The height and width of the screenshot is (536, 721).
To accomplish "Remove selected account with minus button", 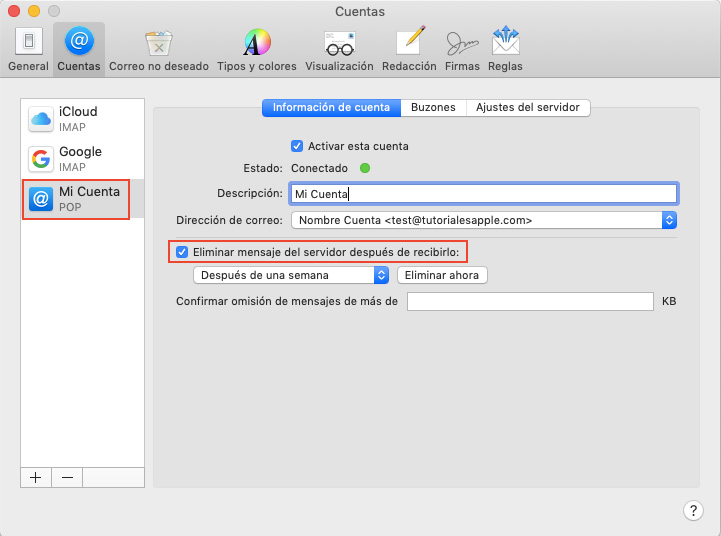I will [x=67, y=477].
